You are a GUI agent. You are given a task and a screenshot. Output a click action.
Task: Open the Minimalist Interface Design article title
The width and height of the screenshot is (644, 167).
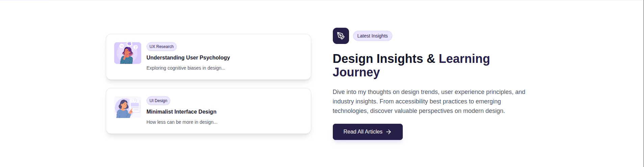pyautogui.click(x=181, y=112)
